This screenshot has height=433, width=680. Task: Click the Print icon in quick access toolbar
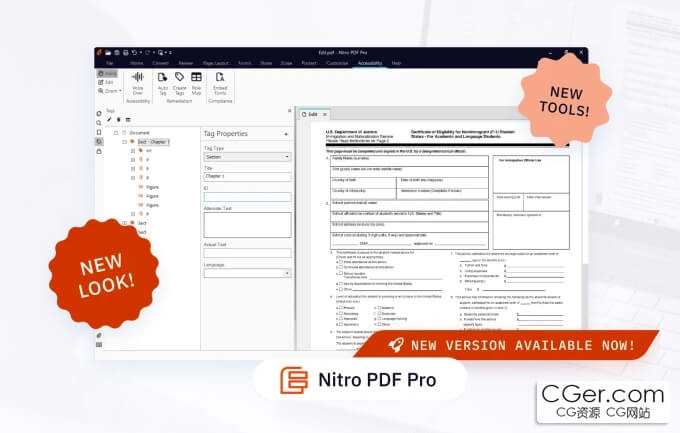(x=125, y=52)
